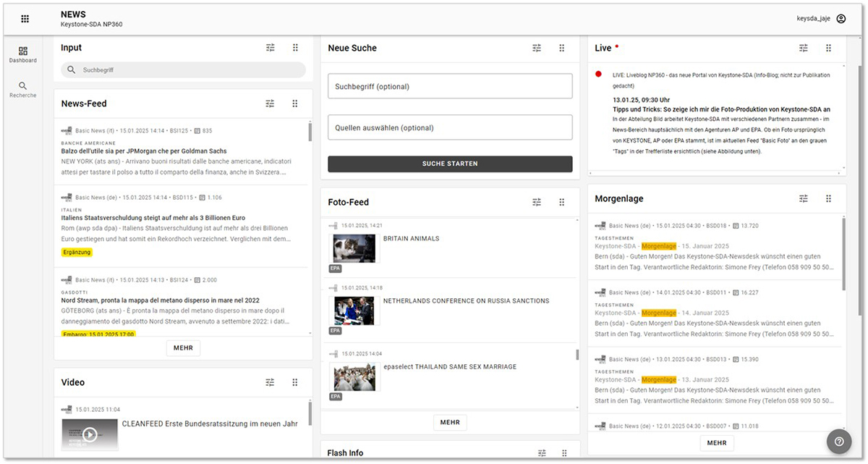The width and height of the screenshot is (868, 464).
Task: Click MEHR under the News-Feed list
Action: click(183, 348)
